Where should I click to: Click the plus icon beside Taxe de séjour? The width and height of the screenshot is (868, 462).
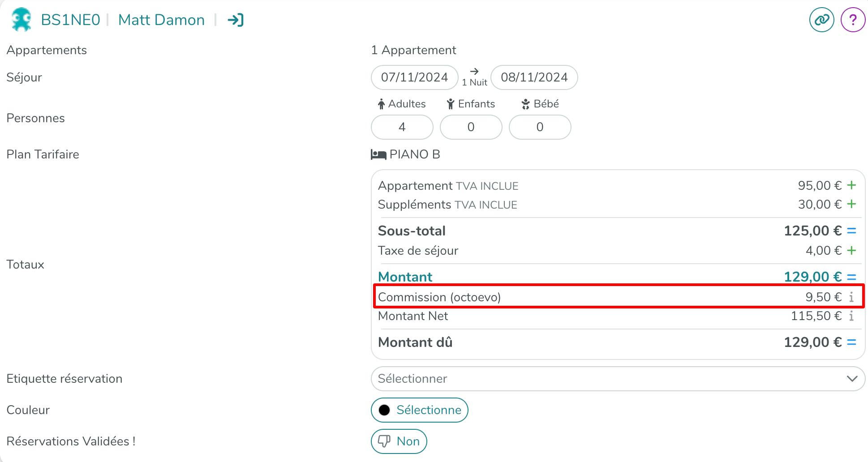click(851, 250)
